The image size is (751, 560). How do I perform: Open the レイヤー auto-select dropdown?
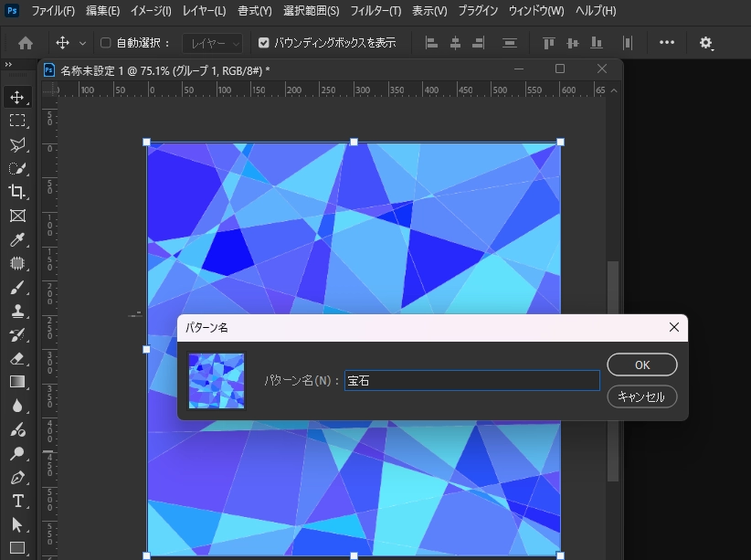point(212,43)
